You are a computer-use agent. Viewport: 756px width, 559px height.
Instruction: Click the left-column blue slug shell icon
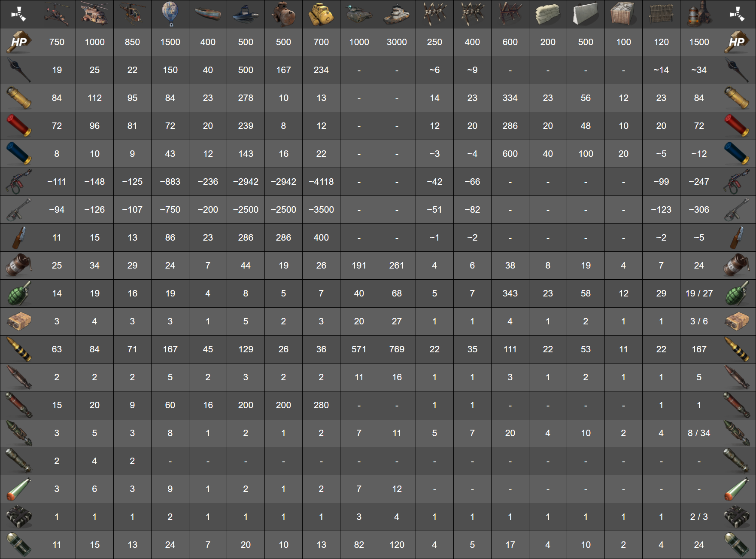[18, 154]
